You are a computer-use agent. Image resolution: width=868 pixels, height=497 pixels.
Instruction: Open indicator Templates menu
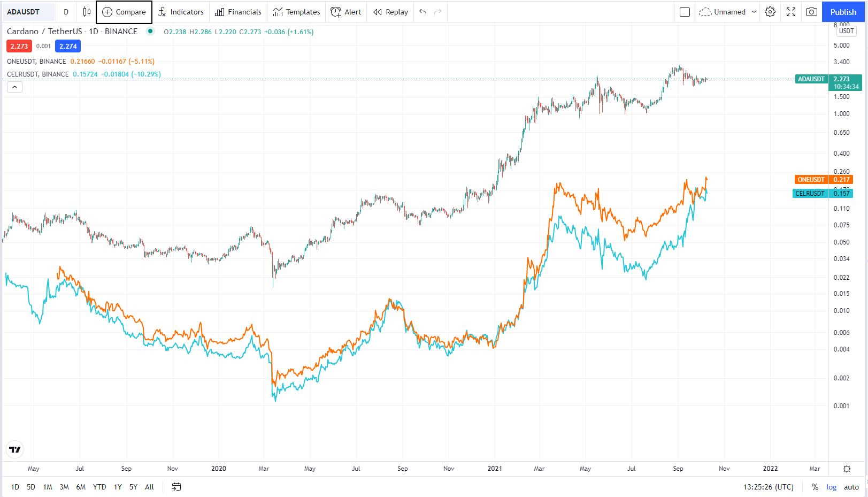[296, 12]
